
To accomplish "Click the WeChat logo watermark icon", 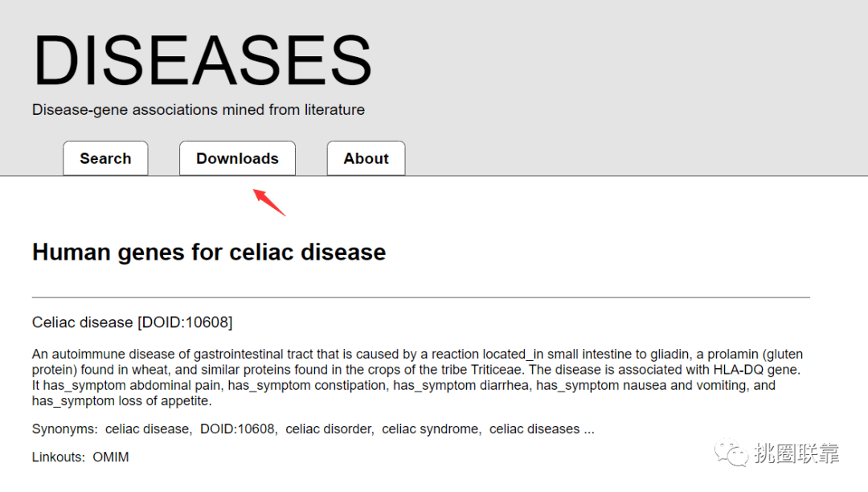I will [731, 453].
